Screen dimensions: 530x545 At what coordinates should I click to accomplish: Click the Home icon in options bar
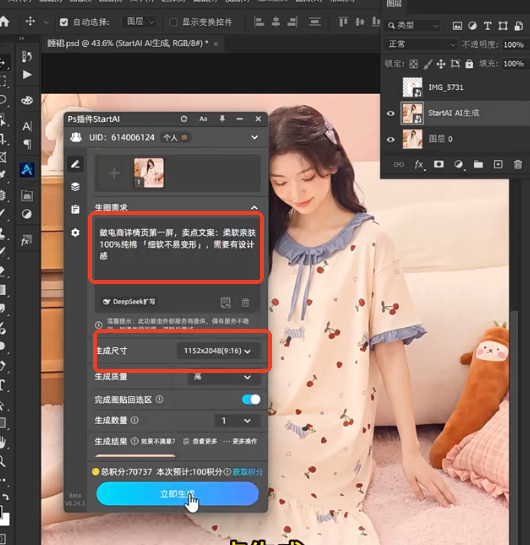click(x=5, y=22)
